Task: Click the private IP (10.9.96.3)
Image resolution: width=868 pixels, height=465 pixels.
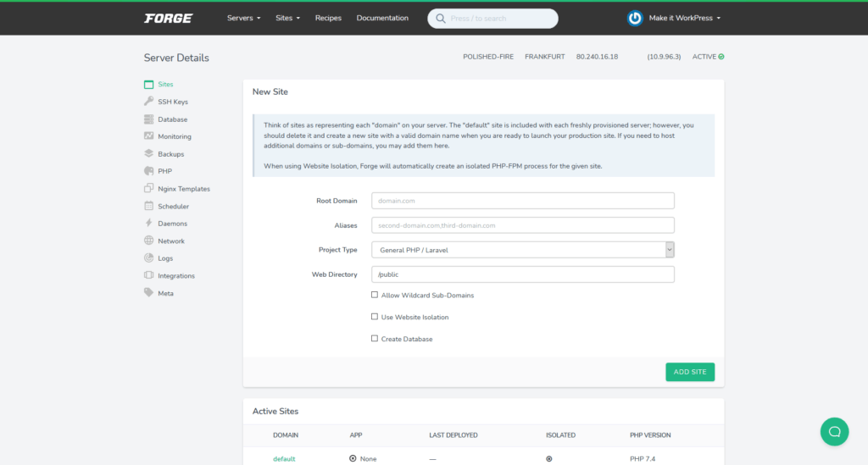Action: tap(664, 57)
